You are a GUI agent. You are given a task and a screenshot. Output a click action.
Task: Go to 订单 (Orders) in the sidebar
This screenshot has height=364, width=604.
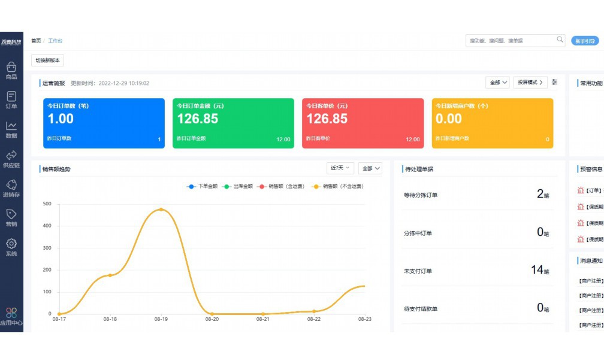[x=11, y=99]
